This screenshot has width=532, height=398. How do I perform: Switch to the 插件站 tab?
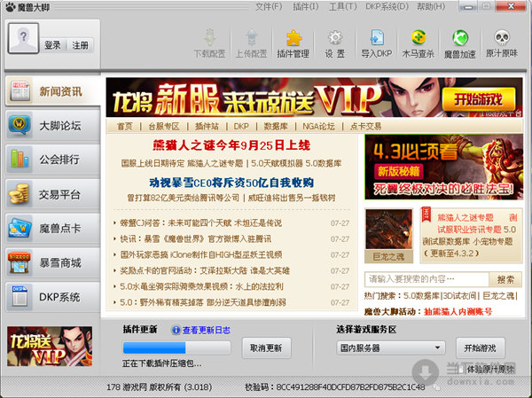(207, 126)
